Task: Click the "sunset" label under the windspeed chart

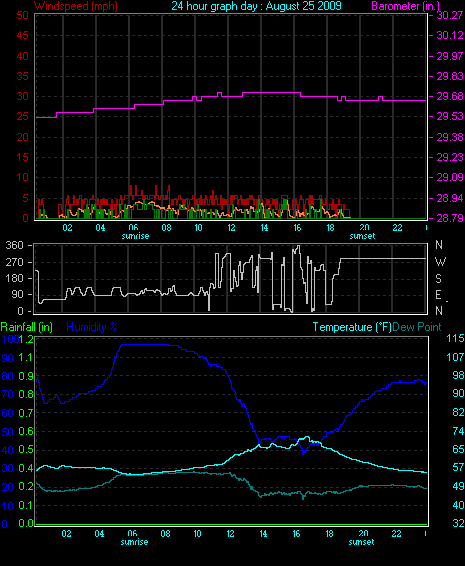Action: pos(362,236)
